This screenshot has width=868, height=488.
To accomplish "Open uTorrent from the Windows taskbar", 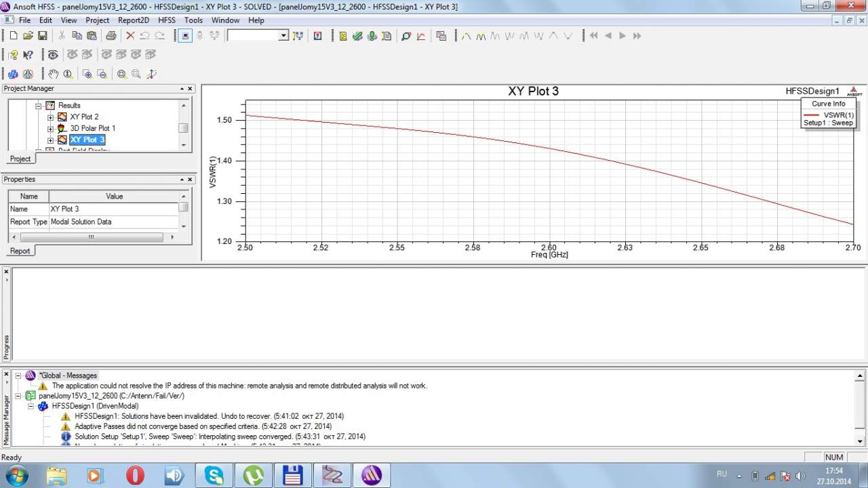I will (253, 475).
